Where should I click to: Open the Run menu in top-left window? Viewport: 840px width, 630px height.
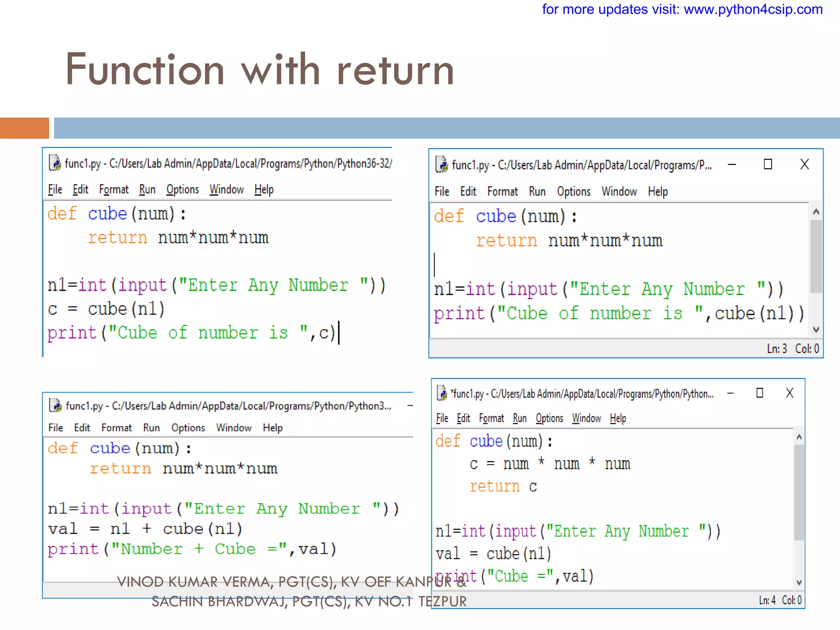(x=147, y=189)
